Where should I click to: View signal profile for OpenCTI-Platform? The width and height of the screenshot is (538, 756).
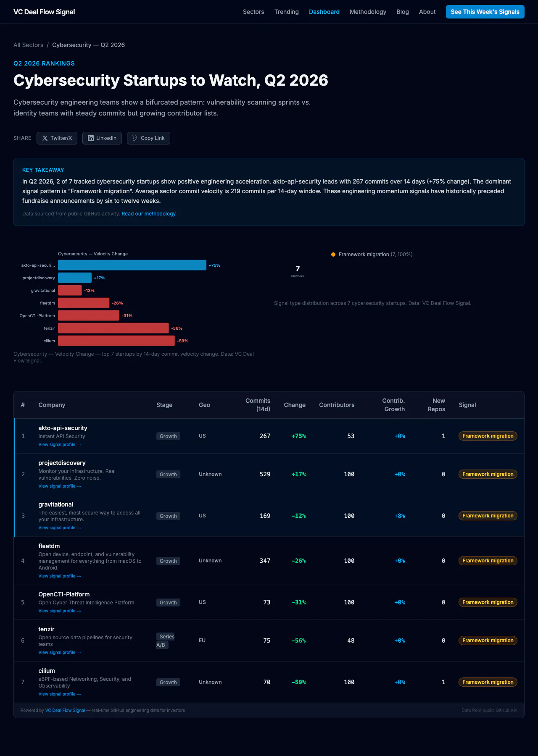(60, 611)
